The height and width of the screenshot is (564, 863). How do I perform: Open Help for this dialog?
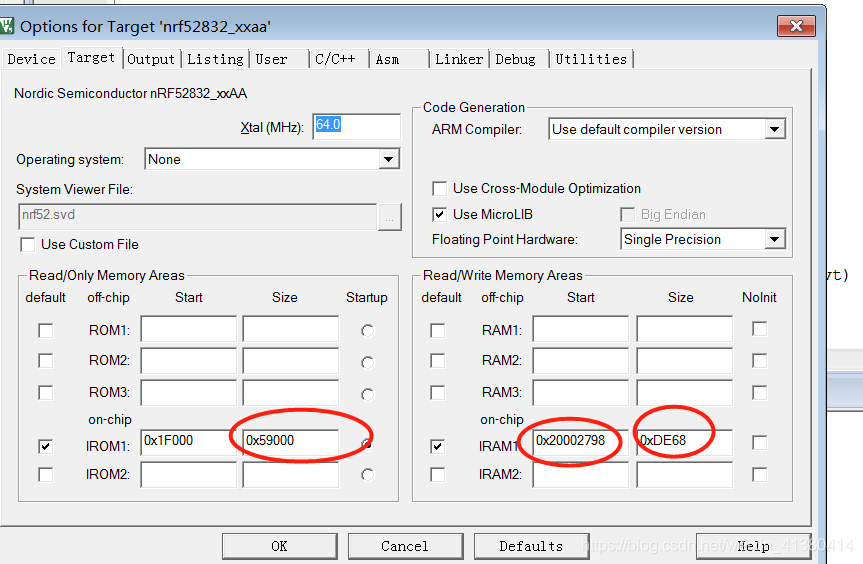(x=753, y=546)
